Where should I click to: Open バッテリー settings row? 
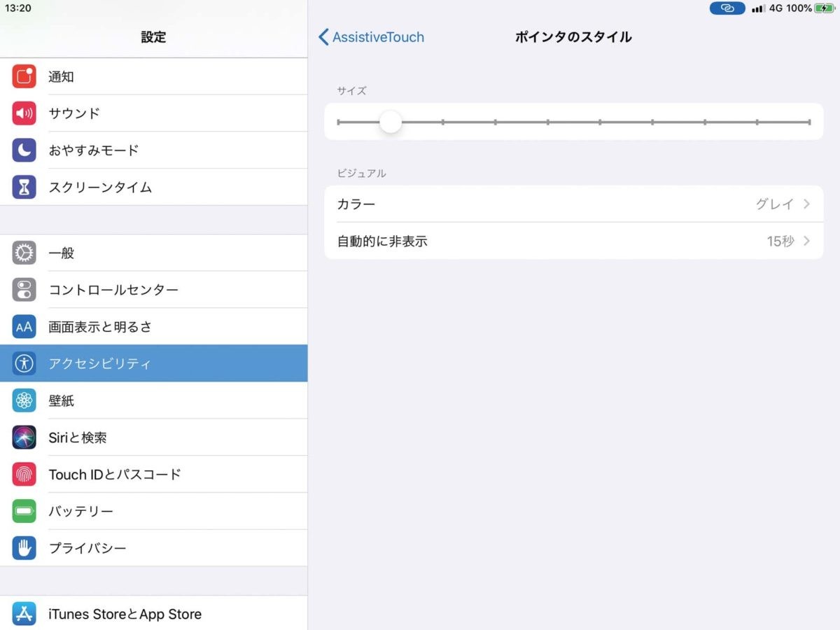[x=154, y=512]
